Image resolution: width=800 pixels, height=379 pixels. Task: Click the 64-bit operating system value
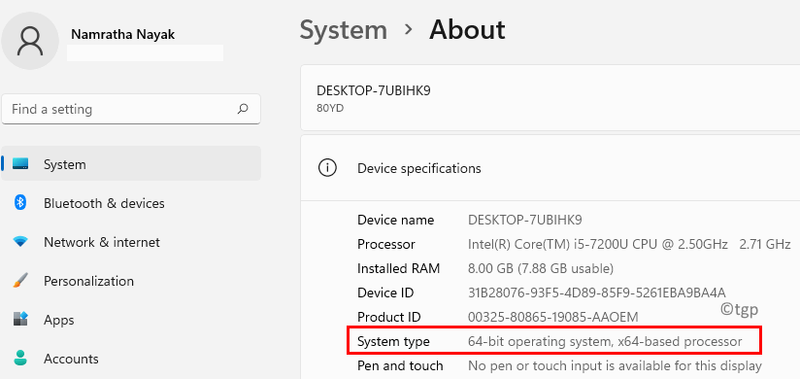pos(605,341)
